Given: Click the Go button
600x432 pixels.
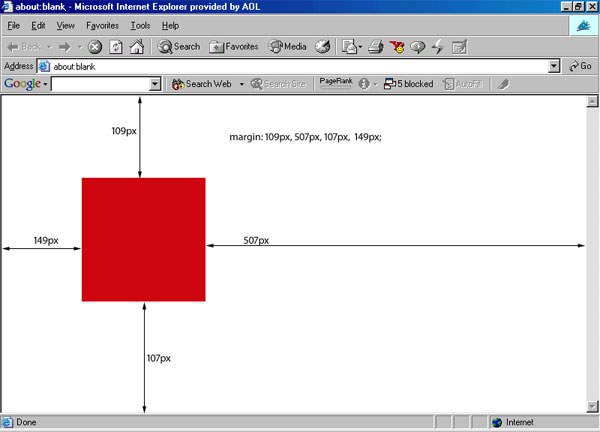Looking at the screenshot, I should [x=580, y=66].
